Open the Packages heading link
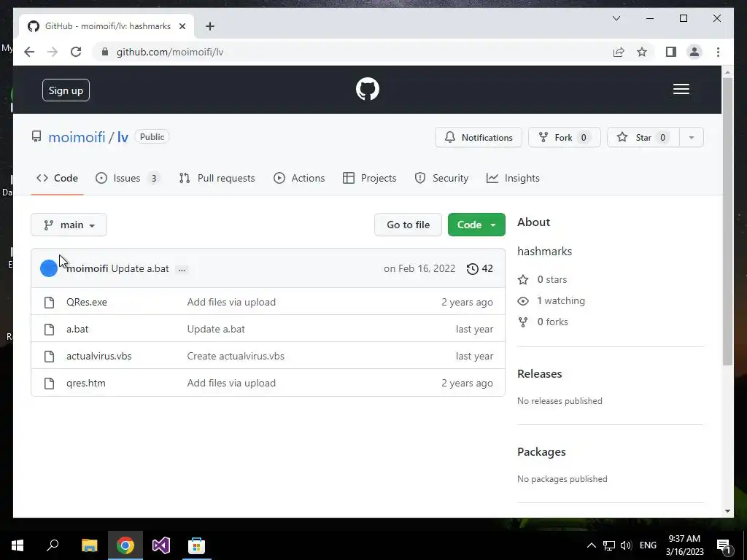 pos(542,452)
